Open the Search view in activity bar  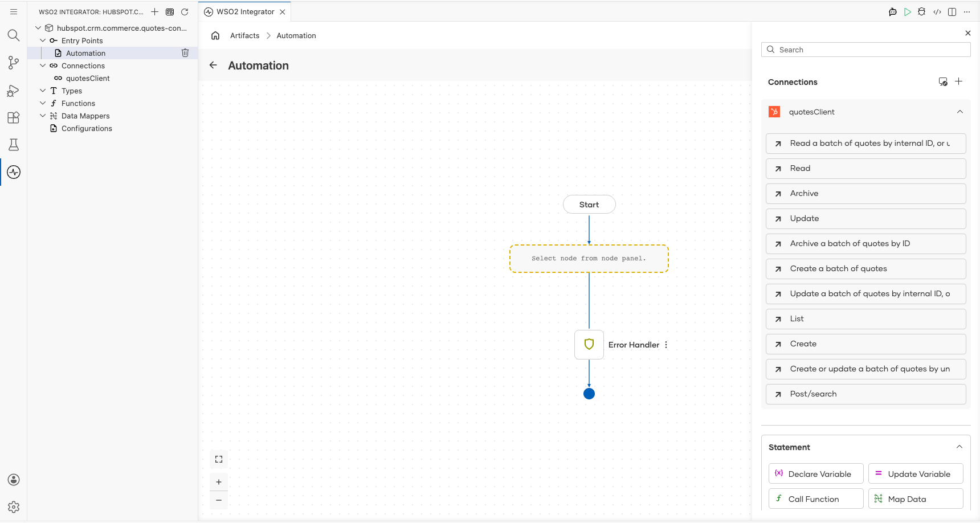14,35
